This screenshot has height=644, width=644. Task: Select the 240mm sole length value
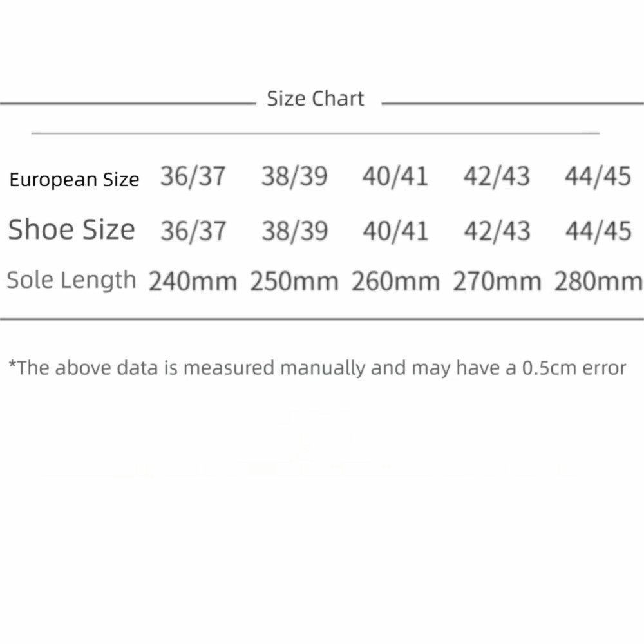coord(193,281)
